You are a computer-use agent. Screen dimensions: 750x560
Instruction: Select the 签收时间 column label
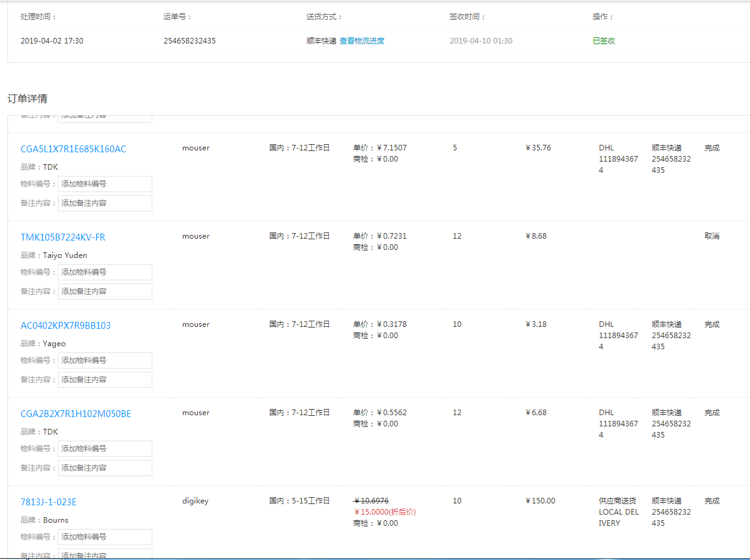click(x=467, y=17)
